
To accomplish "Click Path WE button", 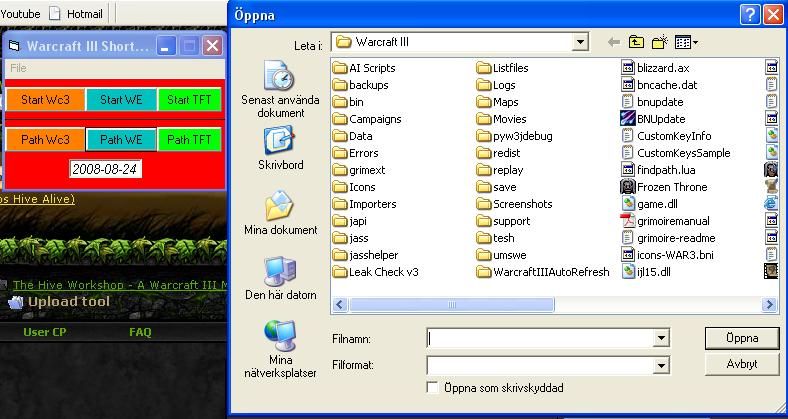I will [x=121, y=139].
